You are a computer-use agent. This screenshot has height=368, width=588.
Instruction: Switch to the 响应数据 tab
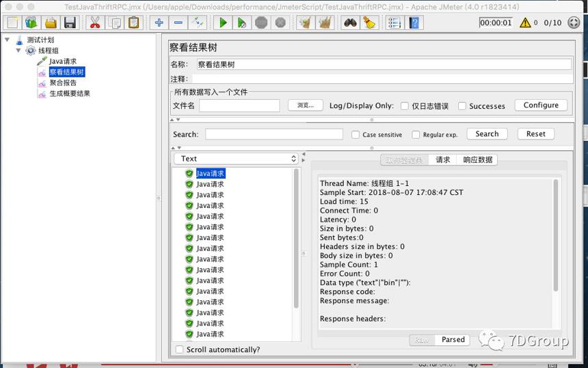pyautogui.click(x=477, y=160)
